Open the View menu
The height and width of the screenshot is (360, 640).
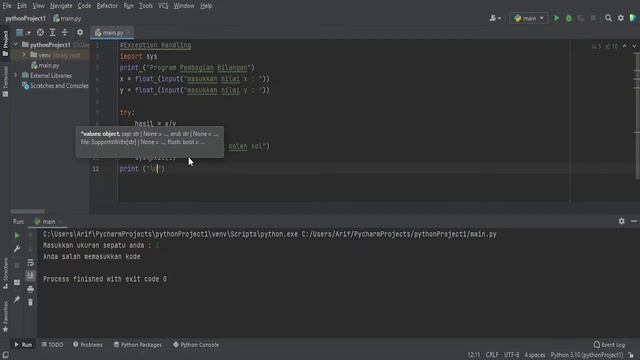click(x=38, y=6)
